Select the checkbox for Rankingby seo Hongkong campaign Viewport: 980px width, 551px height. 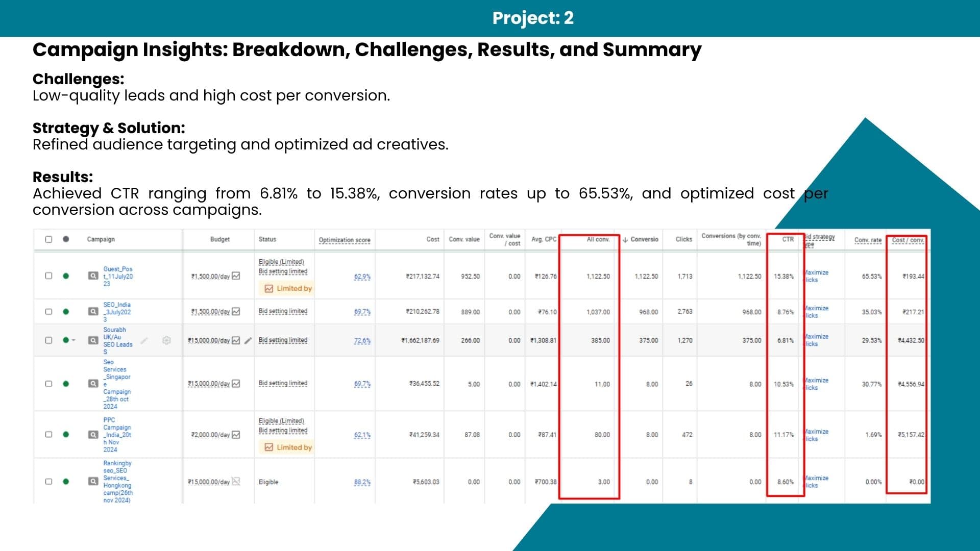point(48,482)
